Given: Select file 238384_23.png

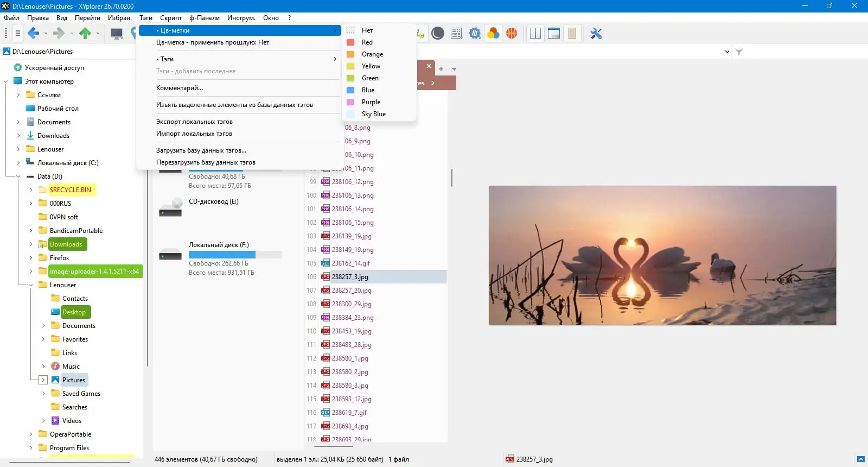Looking at the screenshot, I should 353,318.
